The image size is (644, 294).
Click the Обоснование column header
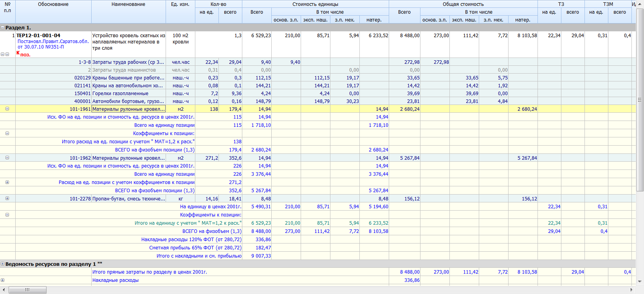tap(53, 4)
